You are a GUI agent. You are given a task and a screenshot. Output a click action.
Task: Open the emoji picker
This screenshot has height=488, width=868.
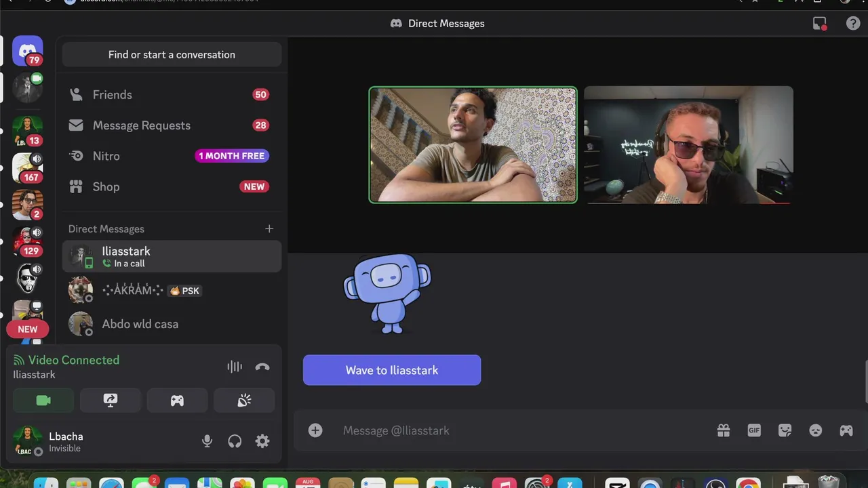pyautogui.click(x=816, y=430)
